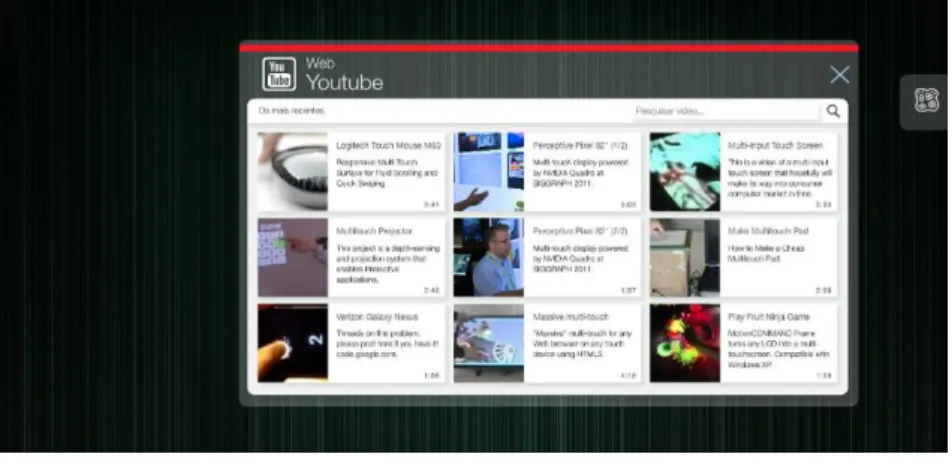952x469 pixels.
Task: Close the Youtube panel with X
Action: coord(840,75)
